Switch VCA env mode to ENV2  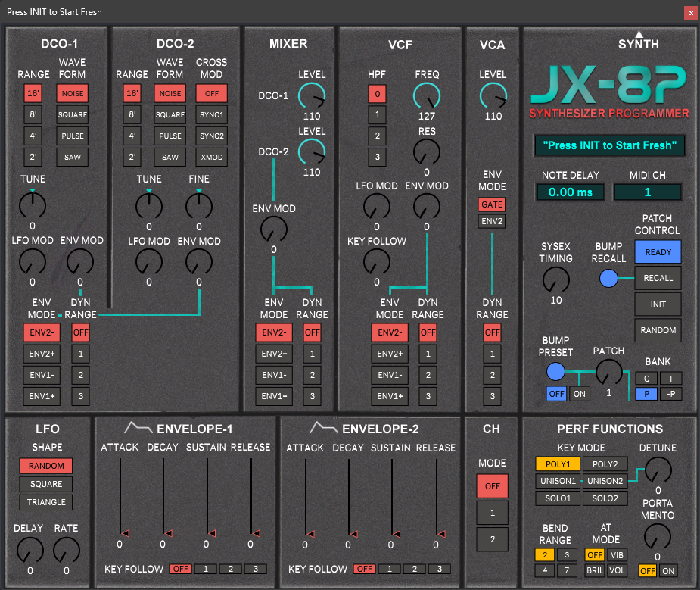[x=492, y=221]
